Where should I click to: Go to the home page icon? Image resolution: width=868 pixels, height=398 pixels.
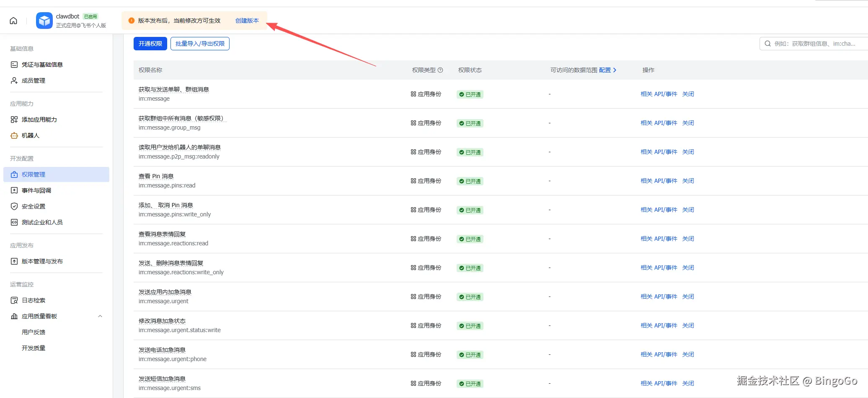click(13, 21)
